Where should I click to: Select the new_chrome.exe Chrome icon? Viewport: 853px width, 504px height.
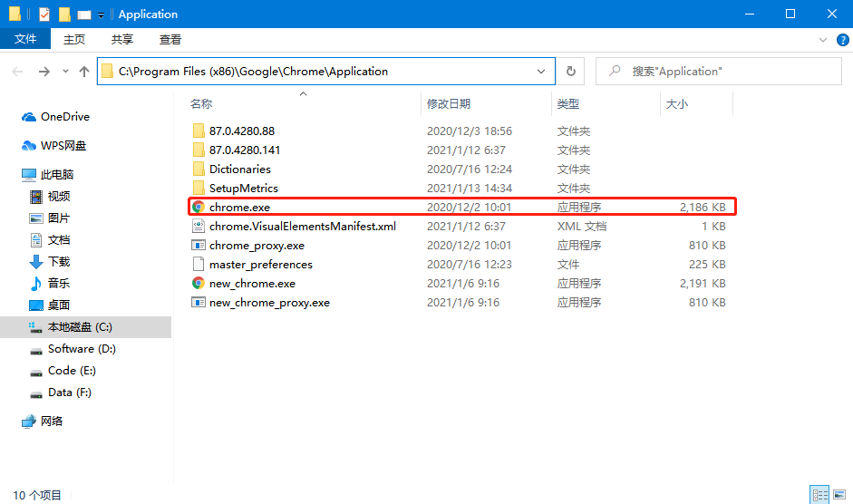[x=199, y=283]
